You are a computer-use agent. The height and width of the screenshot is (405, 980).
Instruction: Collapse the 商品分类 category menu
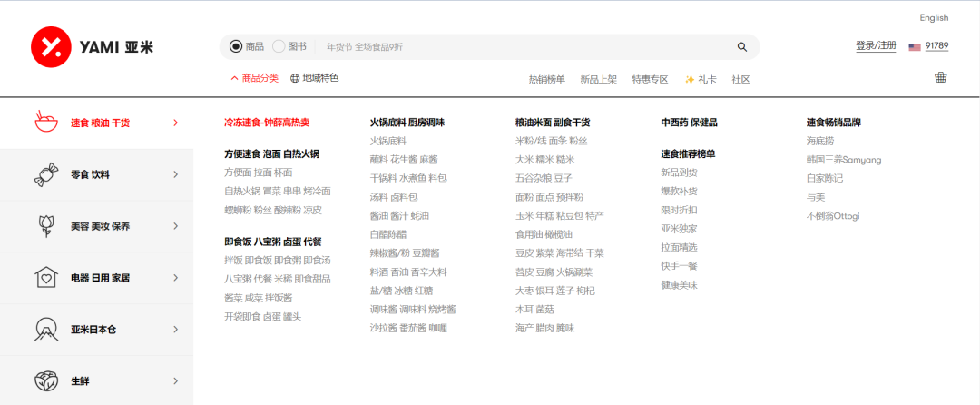[x=255, y=79]
